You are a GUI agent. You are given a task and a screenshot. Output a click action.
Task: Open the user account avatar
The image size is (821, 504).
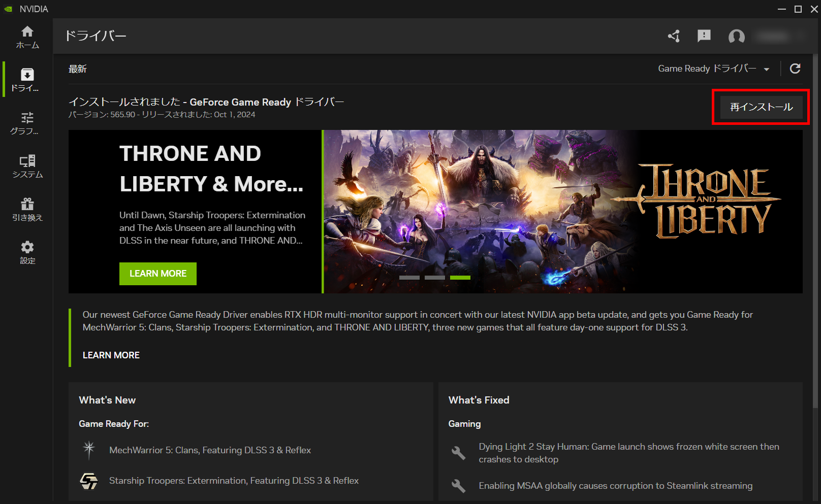tap(736, 36)
